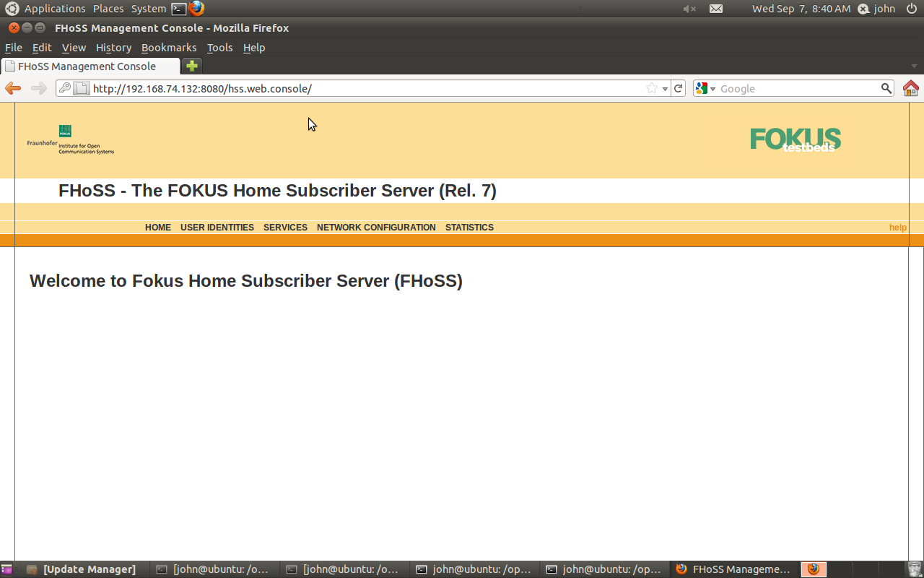Screen dimensions: 924x578
Task: Open the trash icon in the bottom panel
Action: (x=915, y=569)
